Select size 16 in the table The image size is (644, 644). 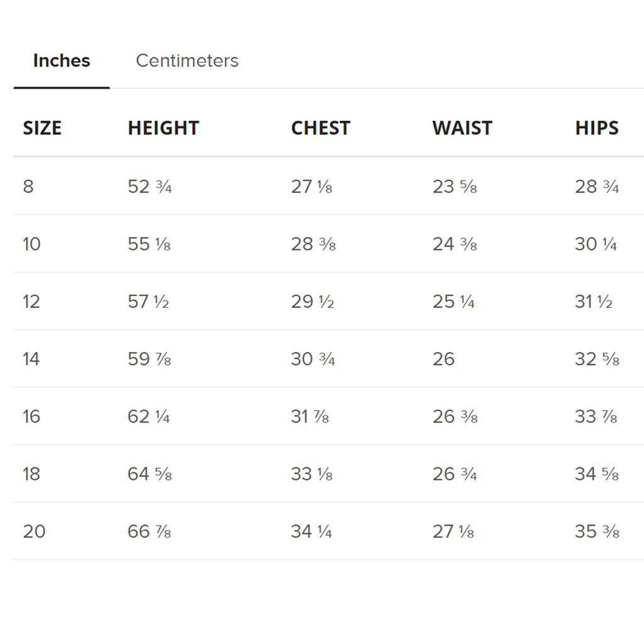coord(31,416)
